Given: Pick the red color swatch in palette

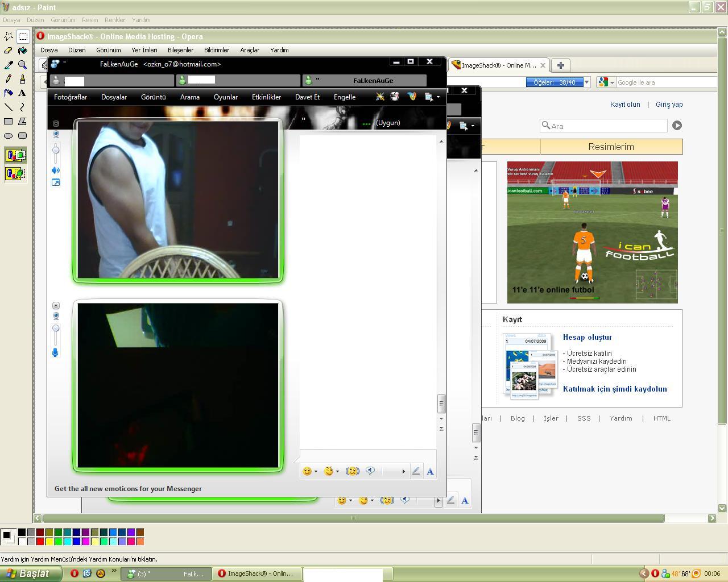Looking at the screenshot, I should [x=40, y=541].
